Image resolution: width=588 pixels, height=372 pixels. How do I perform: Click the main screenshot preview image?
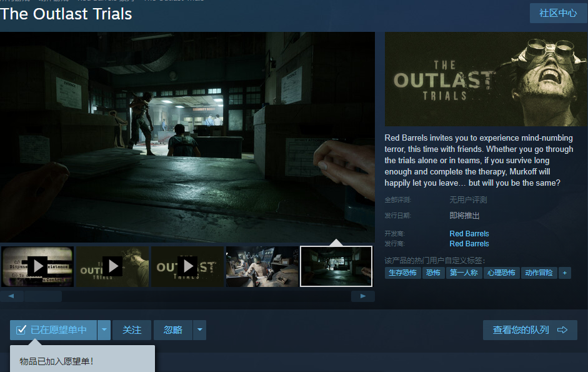coord(187,137)
